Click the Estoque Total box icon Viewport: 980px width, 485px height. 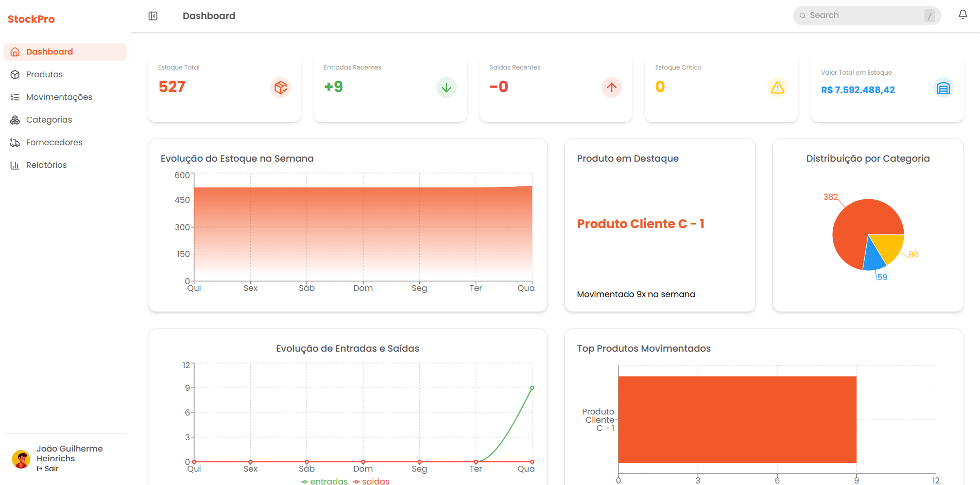point(281,88)
